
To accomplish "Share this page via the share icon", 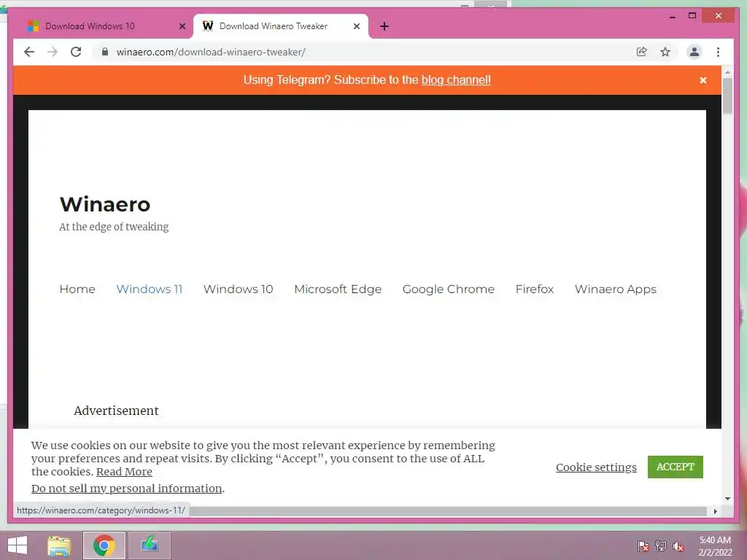I will pyautogui.click(x=642, y=52).
